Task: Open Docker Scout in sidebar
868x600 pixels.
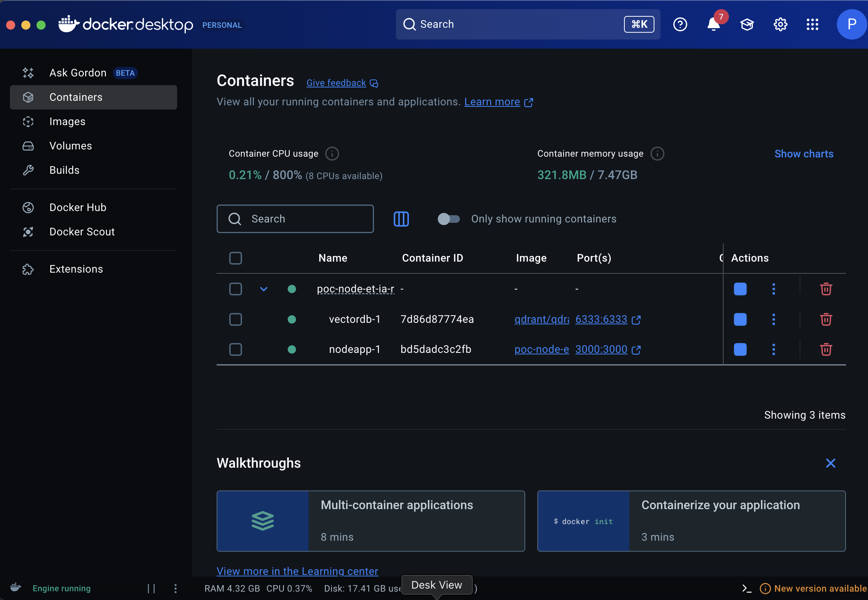Action: click(x=82, y=232)
